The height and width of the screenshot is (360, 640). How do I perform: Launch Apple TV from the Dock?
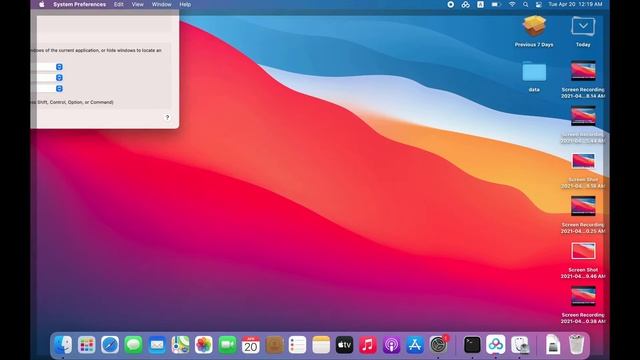coord(344,345)
